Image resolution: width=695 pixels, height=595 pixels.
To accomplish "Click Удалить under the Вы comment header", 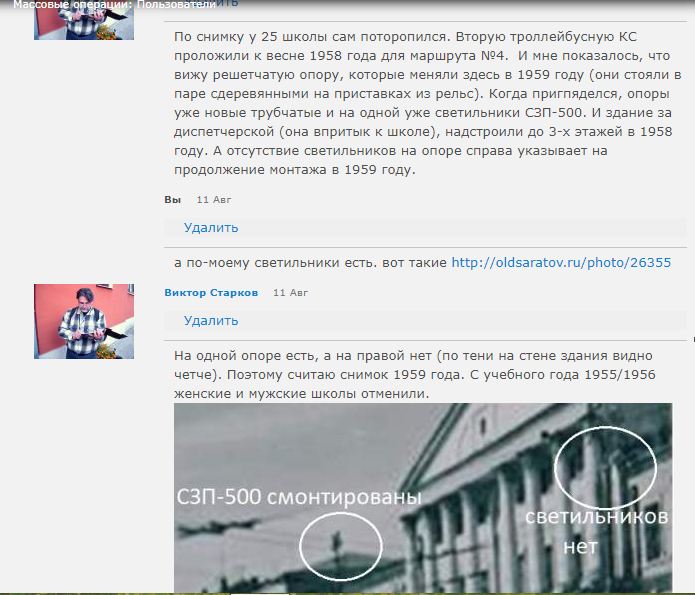I will click(x=210, y=227).
